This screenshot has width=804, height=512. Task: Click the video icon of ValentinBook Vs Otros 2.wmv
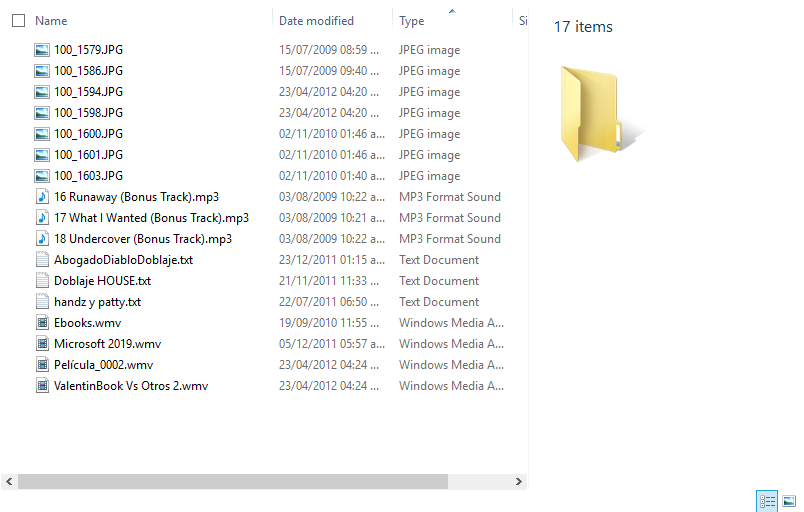42,386
